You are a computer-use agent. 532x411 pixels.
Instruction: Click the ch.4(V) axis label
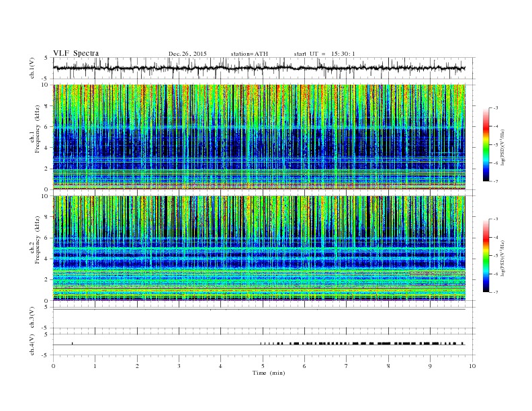(32, 345)
